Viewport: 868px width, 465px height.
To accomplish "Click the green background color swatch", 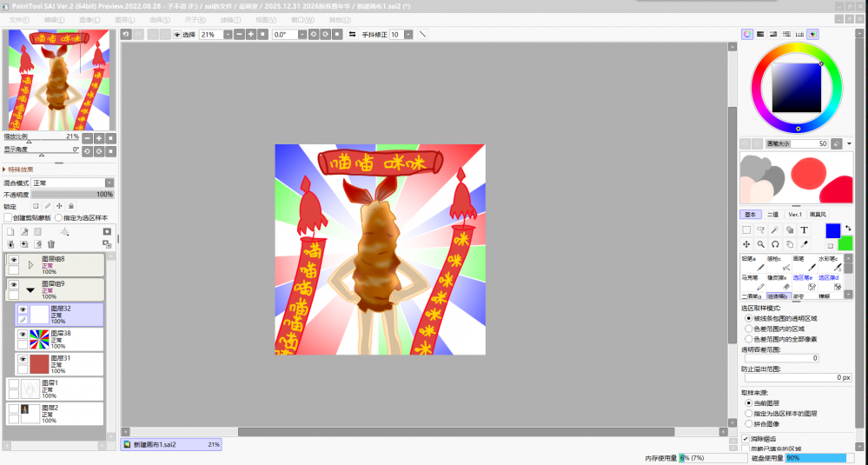I will 845,243.
